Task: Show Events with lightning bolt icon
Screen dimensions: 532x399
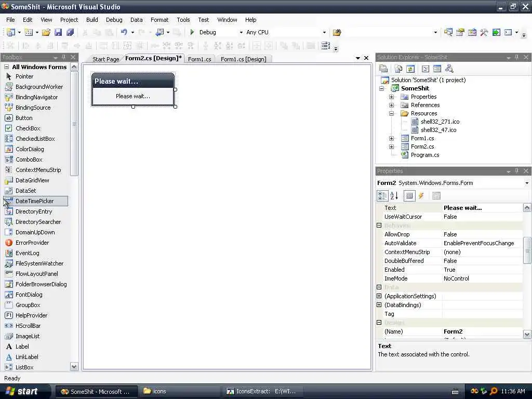Action: pos(421,196)
